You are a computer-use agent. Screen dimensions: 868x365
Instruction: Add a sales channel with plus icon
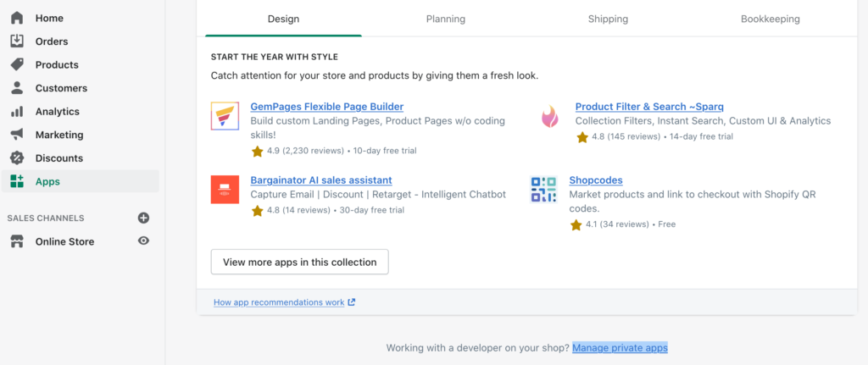pos(143,218)
